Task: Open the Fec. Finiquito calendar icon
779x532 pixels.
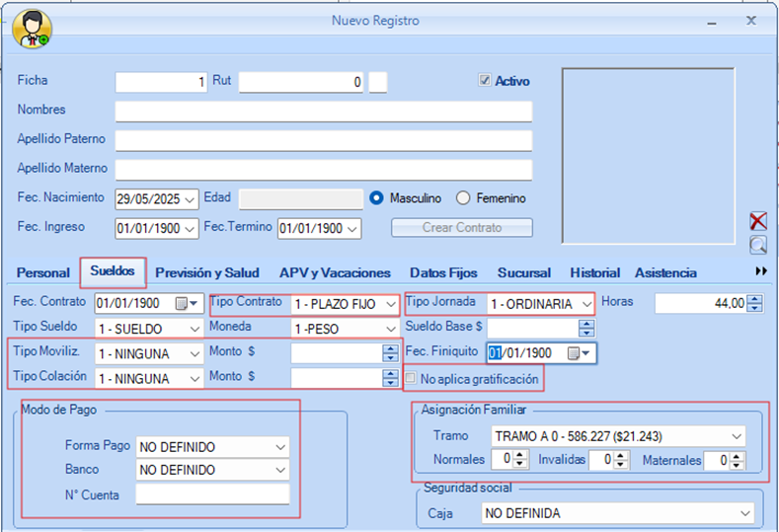Action: [x=574, y=352]
